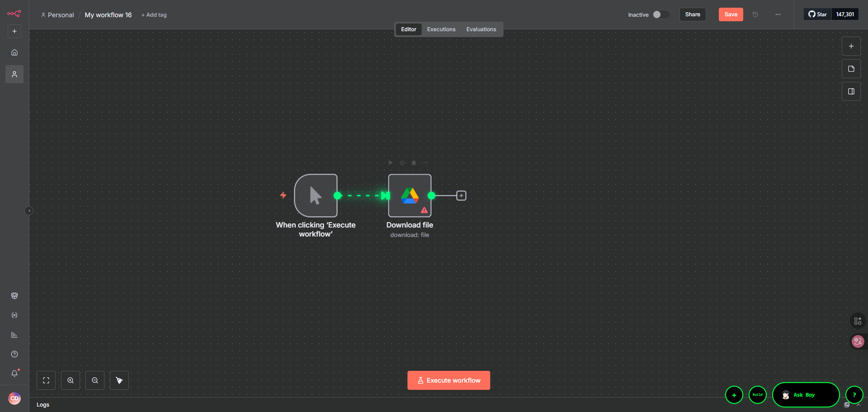Switch to the Evaluations tab

[481, 29]
